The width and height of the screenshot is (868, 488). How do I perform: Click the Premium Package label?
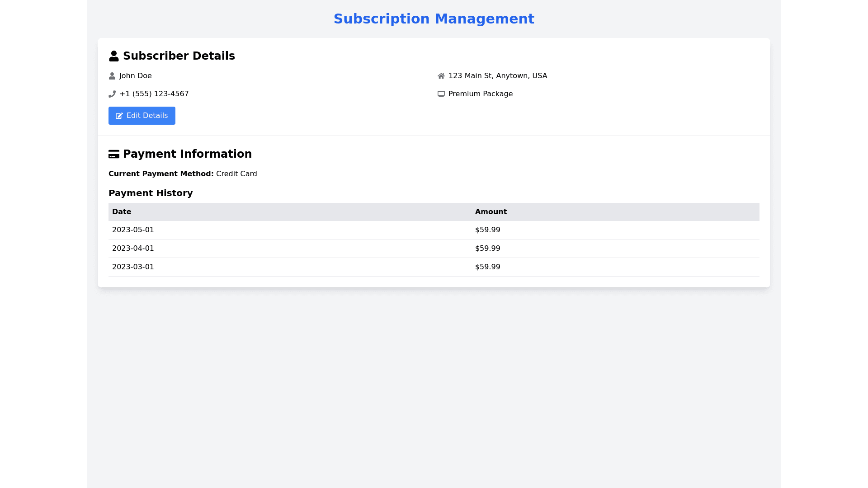pyautogui.click(x=480, y=94)
